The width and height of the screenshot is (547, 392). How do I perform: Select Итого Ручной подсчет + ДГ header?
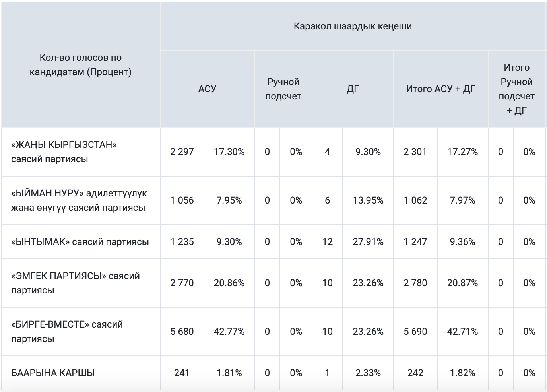coord(516,89)
